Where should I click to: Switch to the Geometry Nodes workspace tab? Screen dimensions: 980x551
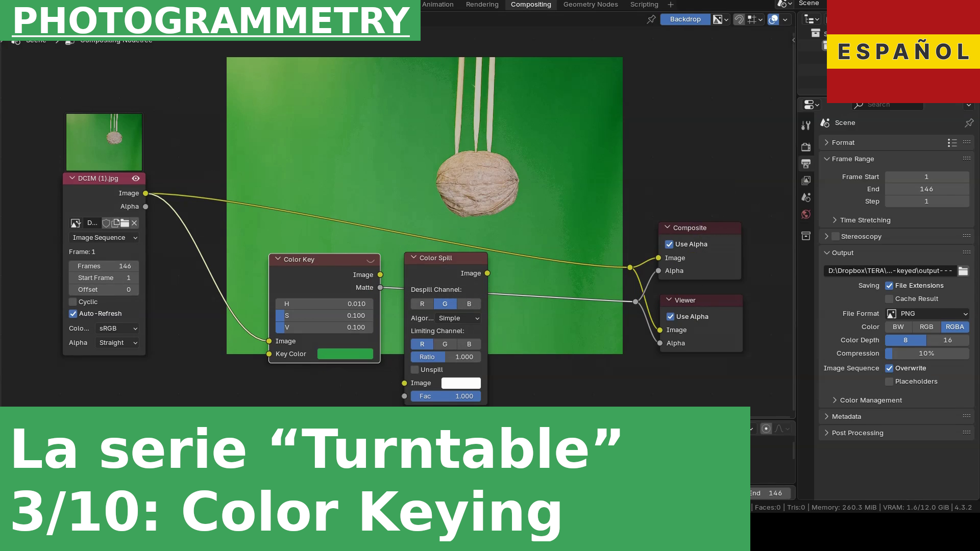tap(591, 5)
